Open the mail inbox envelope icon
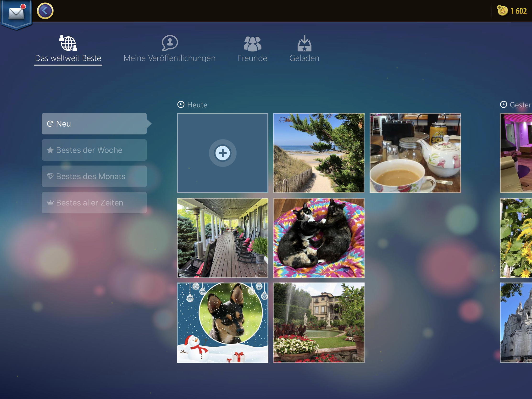Screen dimensions: 532x399 (16, 13)
